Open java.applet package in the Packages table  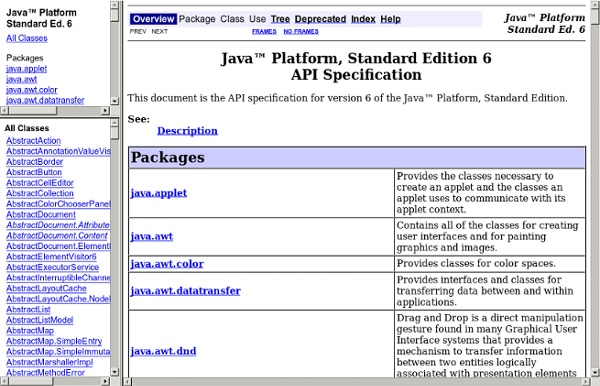click(x=158, y=193)
